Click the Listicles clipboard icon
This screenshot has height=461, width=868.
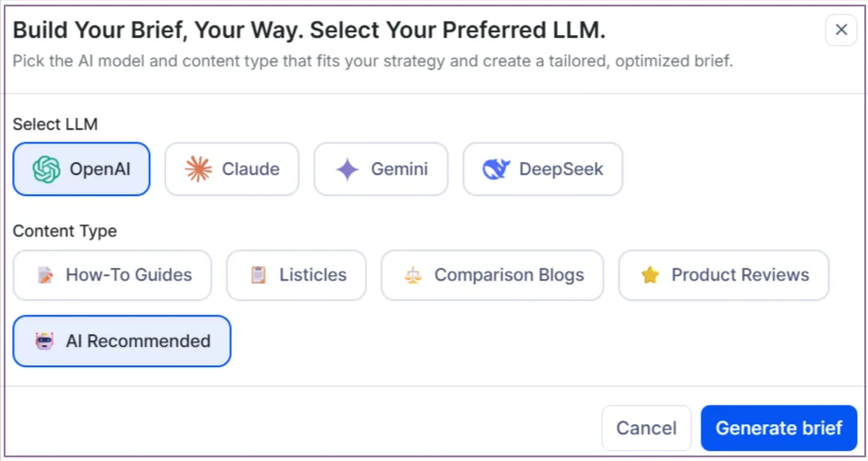pyautogui.click(x=259, y=275)
